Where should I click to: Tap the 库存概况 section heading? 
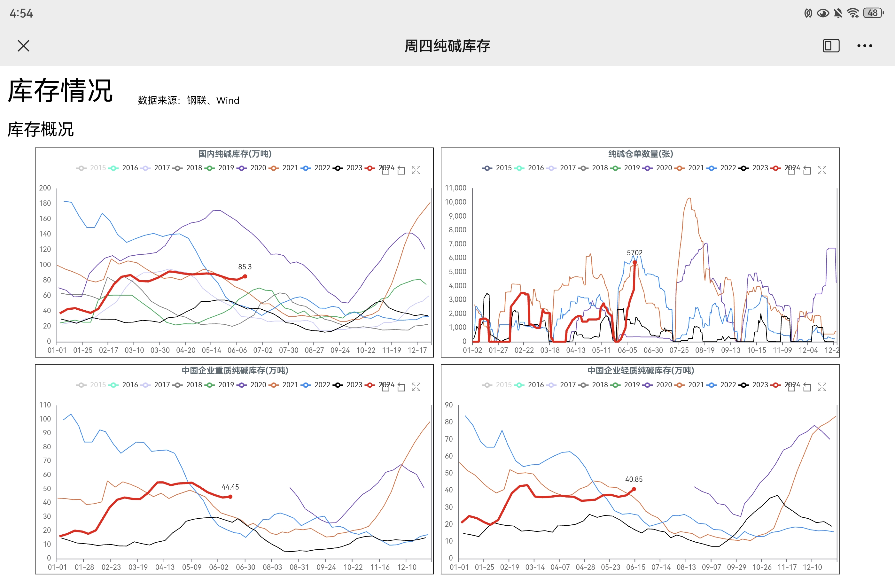click(x=41, y=129)
